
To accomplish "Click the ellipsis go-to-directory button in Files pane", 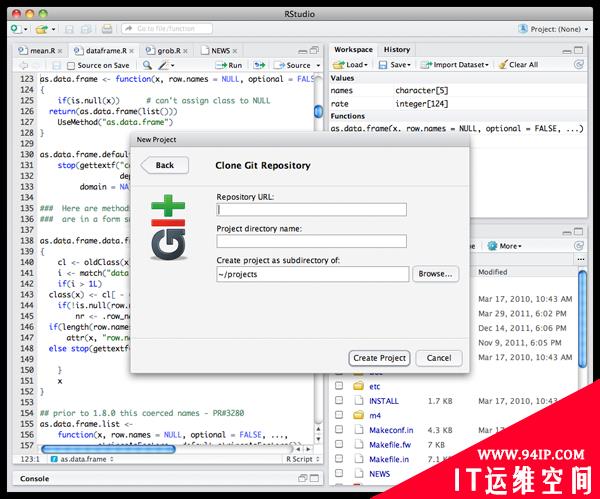I will coord(581,259).
